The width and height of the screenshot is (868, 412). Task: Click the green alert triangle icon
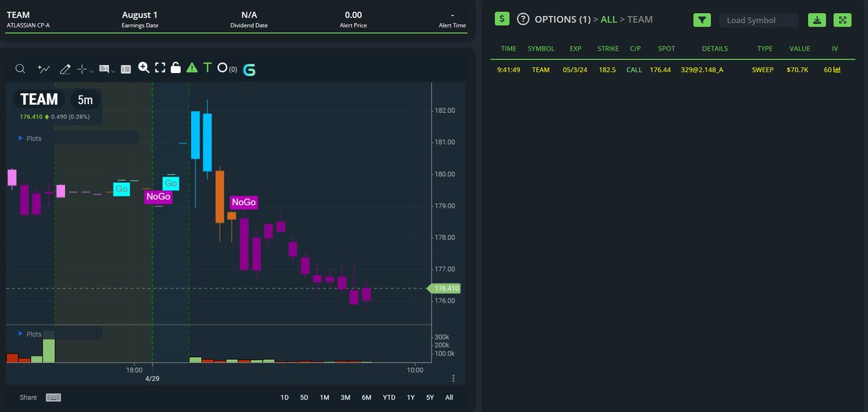pyautogui.click(x=192, y=68)
